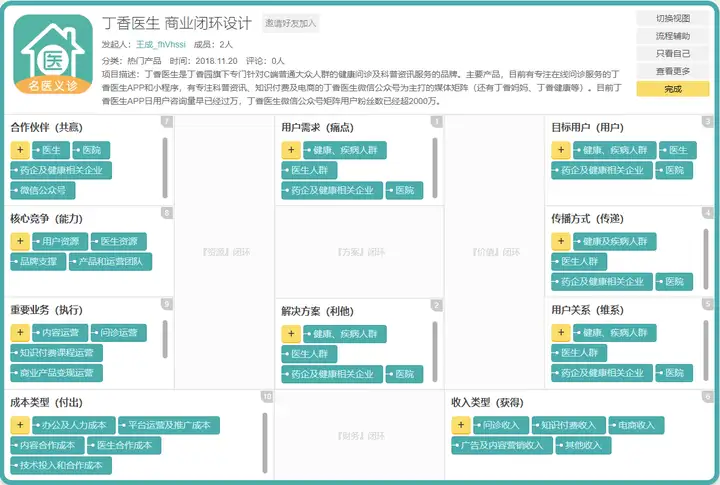Select the 问诊收入 tag
Screen dimensions: 720x485
pyautogui.click(x=501, y=425)
